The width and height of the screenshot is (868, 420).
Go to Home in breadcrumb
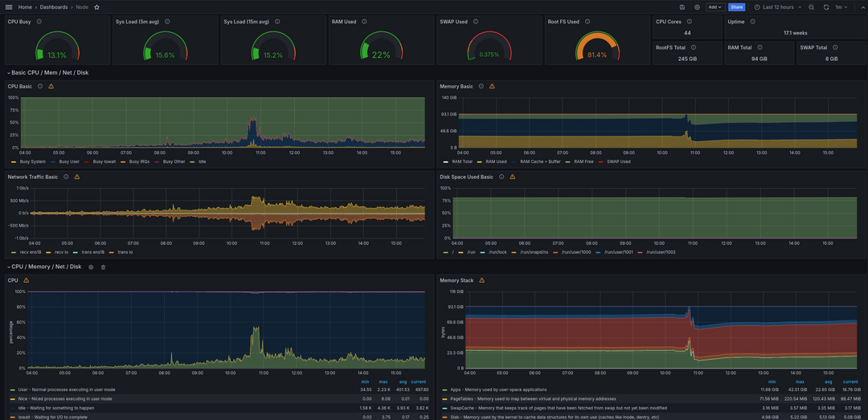[25, 7]
